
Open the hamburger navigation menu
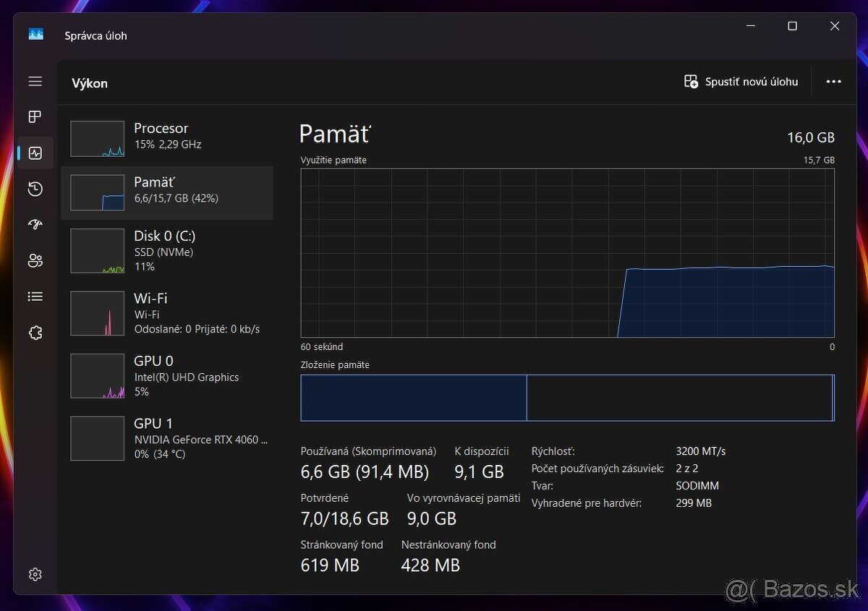(35, 82)
